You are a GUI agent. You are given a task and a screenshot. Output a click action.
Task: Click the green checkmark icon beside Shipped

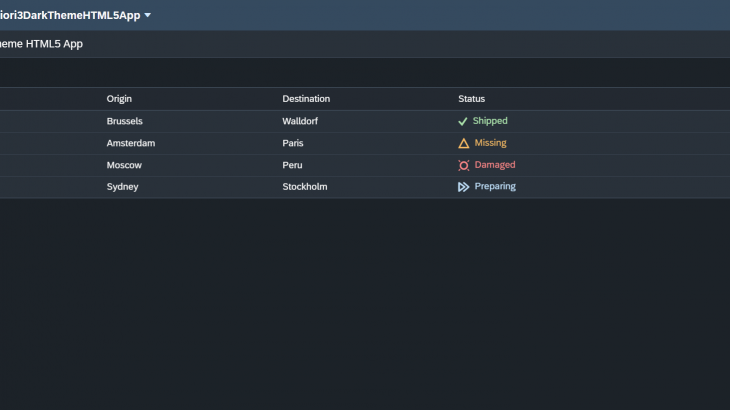463,121
